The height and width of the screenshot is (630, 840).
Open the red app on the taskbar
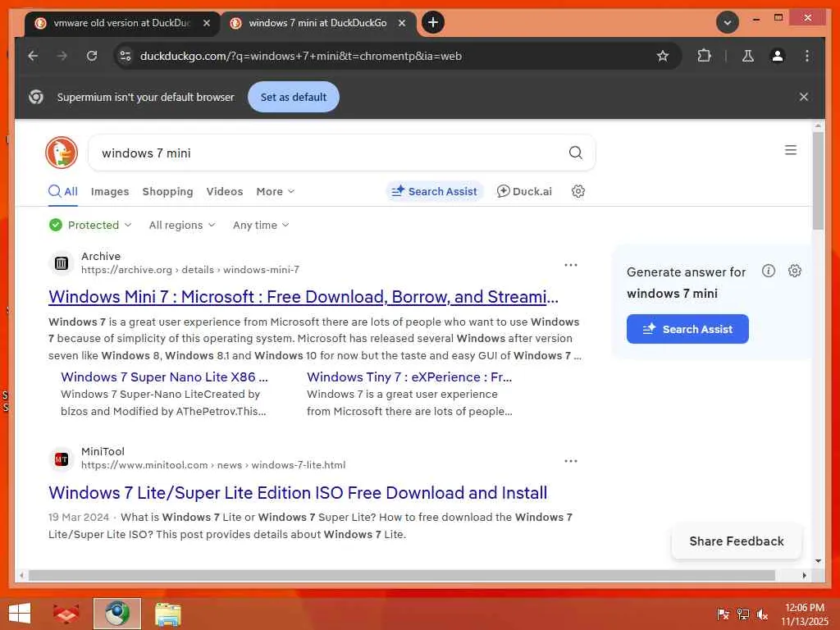point(66,614)
